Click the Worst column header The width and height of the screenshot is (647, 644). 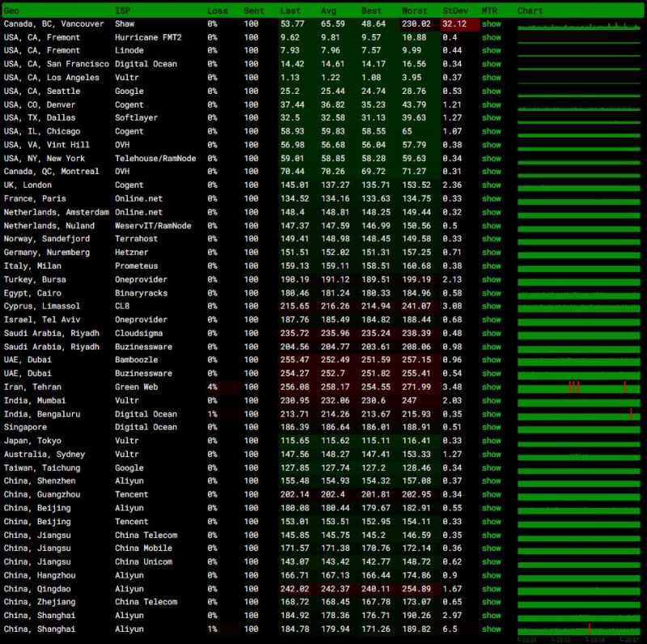tap(415, 11)
